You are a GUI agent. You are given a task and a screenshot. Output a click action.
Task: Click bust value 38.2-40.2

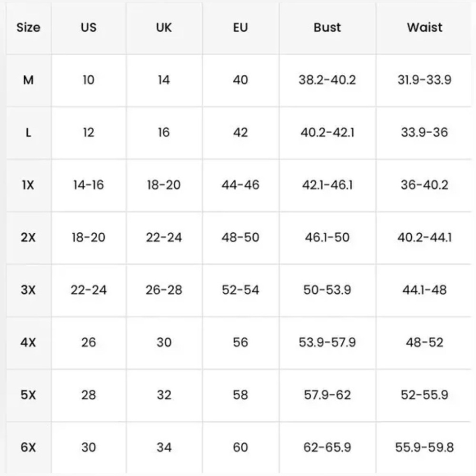pos(327,80)
